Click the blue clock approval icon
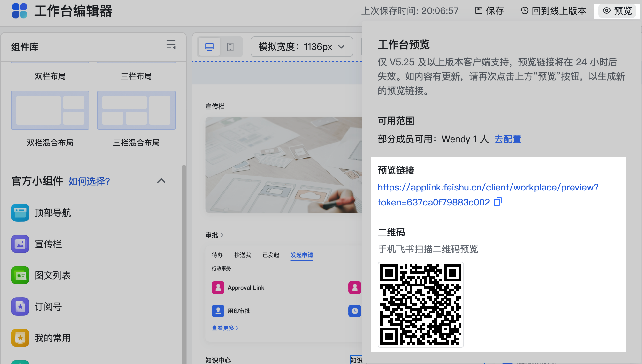Image resolution: width=642 pixels, height=364 pixels. (355, 311)
